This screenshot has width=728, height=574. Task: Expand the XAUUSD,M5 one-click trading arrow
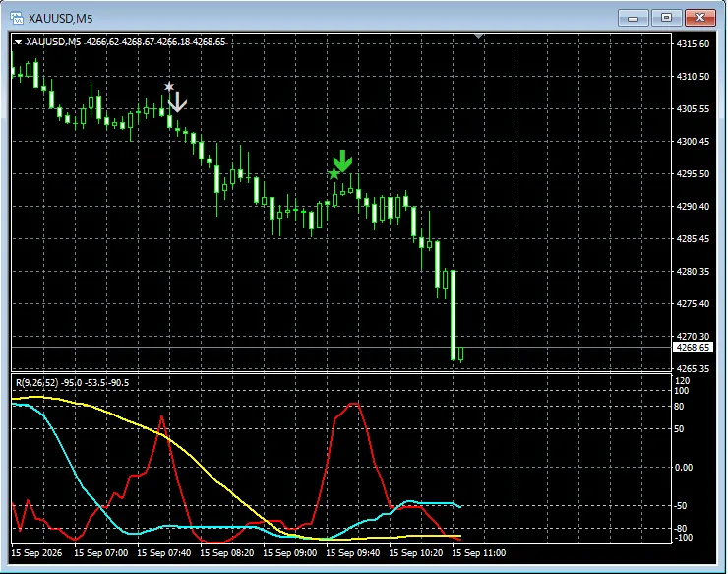click(x=18, y=42)
